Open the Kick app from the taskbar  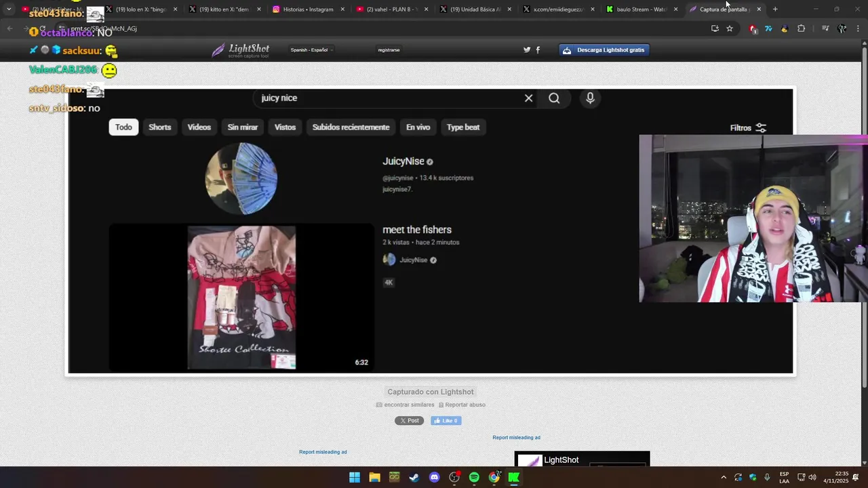(x=514, y=477)
